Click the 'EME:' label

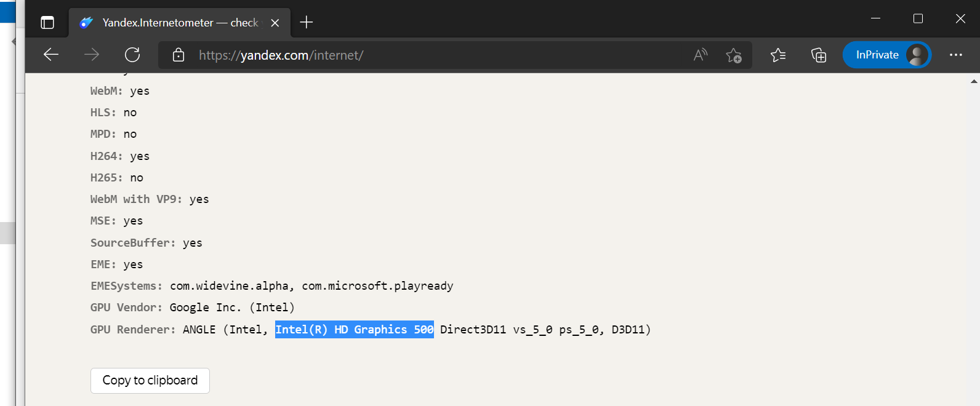click(x=103, y=265)
